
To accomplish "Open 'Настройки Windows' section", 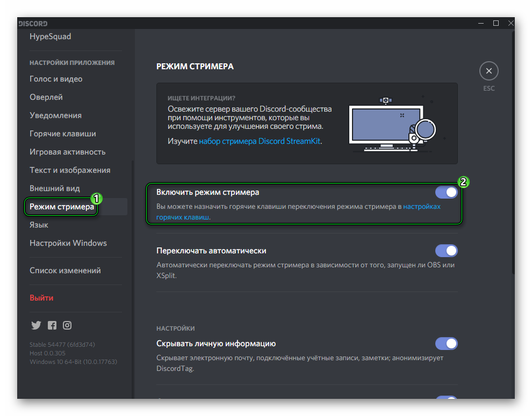I will [68, 243].
